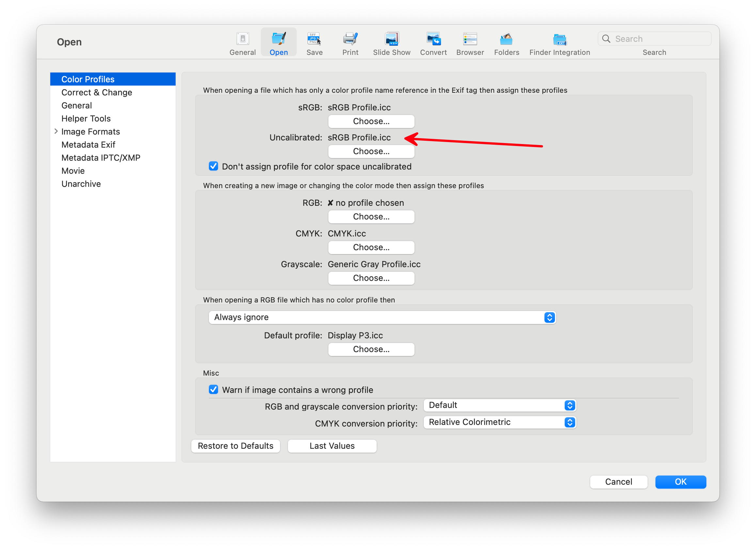Open the Always ignore dropdown
Viewport: 756px width, 550px height.
[382, 317]
